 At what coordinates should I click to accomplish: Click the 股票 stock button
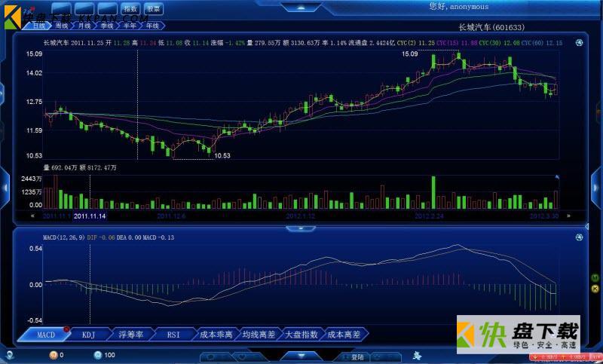click(154, 9)
